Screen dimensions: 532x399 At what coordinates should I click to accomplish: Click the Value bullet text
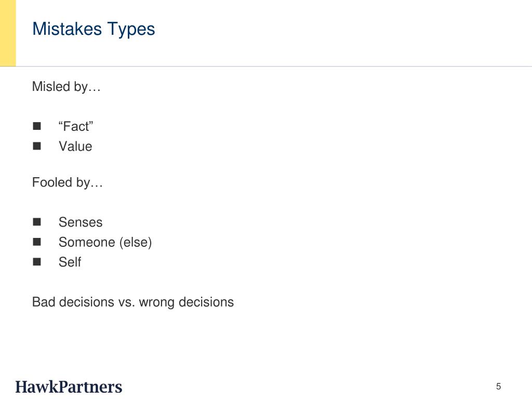tap(75, 146)
